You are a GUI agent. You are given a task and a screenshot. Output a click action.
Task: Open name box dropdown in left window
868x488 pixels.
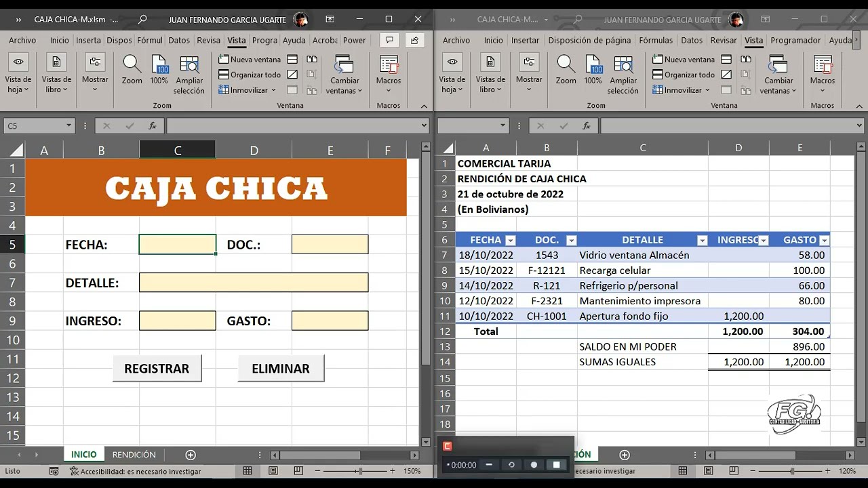pyautogui.click(x=68, y=125)
